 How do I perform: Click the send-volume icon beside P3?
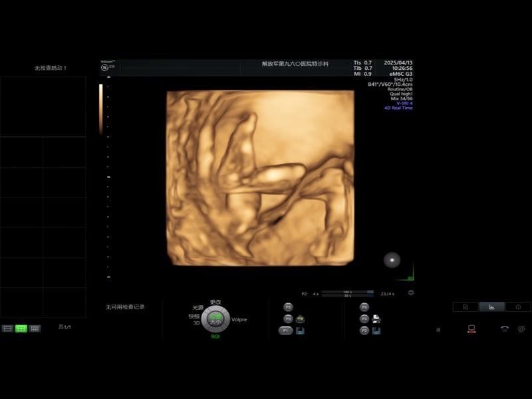pyautogui.click(x=300, y=319)
